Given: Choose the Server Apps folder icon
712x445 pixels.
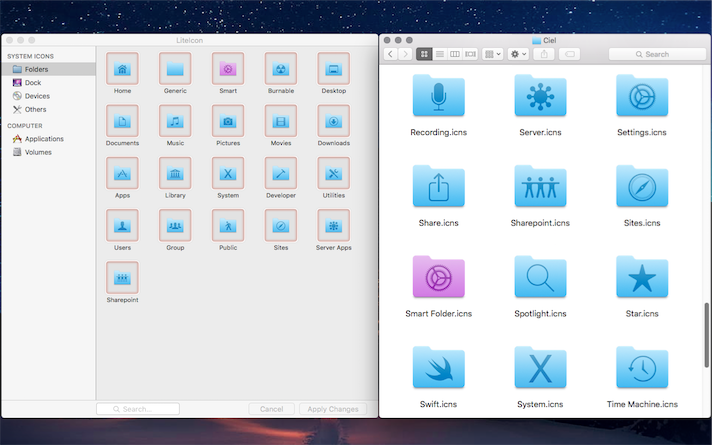Looking at the screenshot, I should pos(334,225).
